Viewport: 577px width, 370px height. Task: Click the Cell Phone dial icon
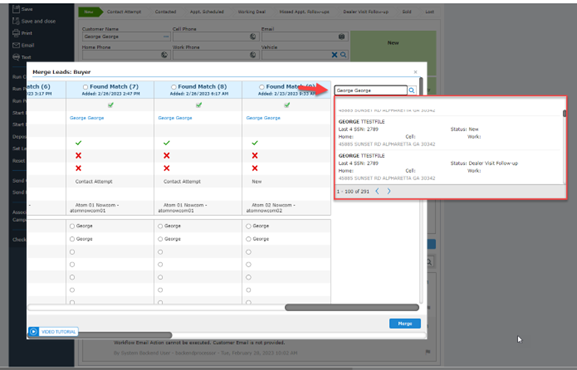tap(253, 36)
